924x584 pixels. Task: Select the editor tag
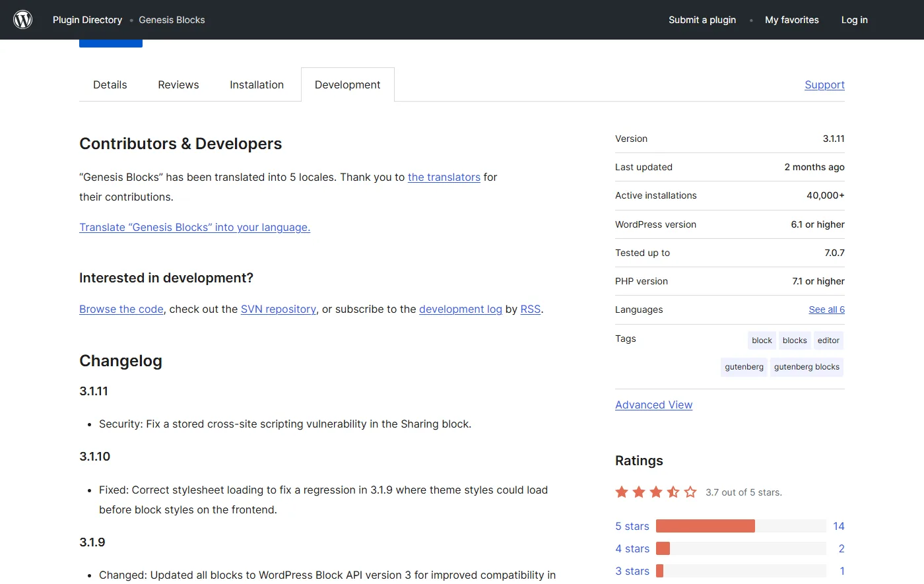[828, 341]
